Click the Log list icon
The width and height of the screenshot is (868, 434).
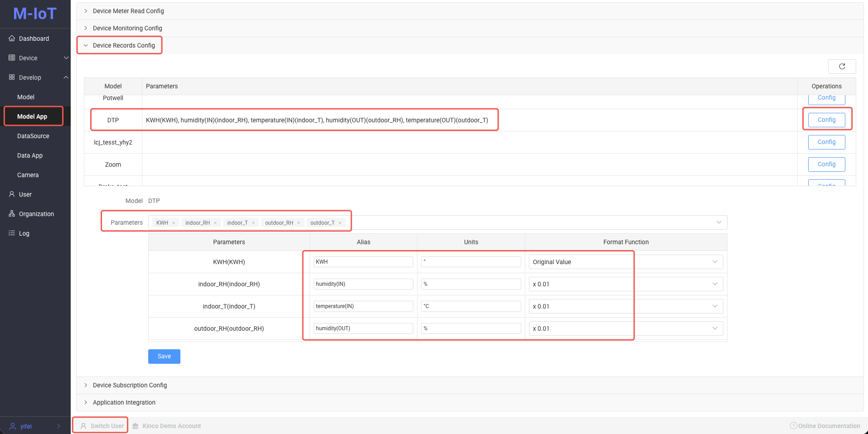coord(12,233)
